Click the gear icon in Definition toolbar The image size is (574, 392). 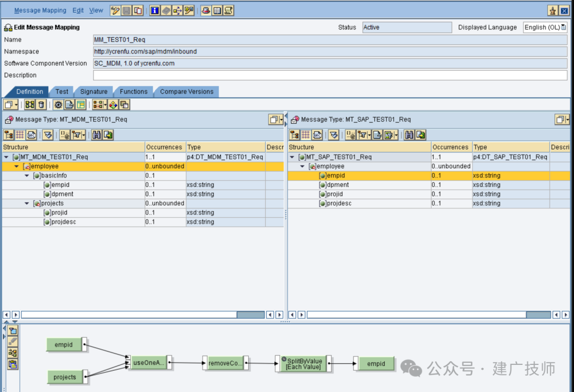(x=58, y=105)
